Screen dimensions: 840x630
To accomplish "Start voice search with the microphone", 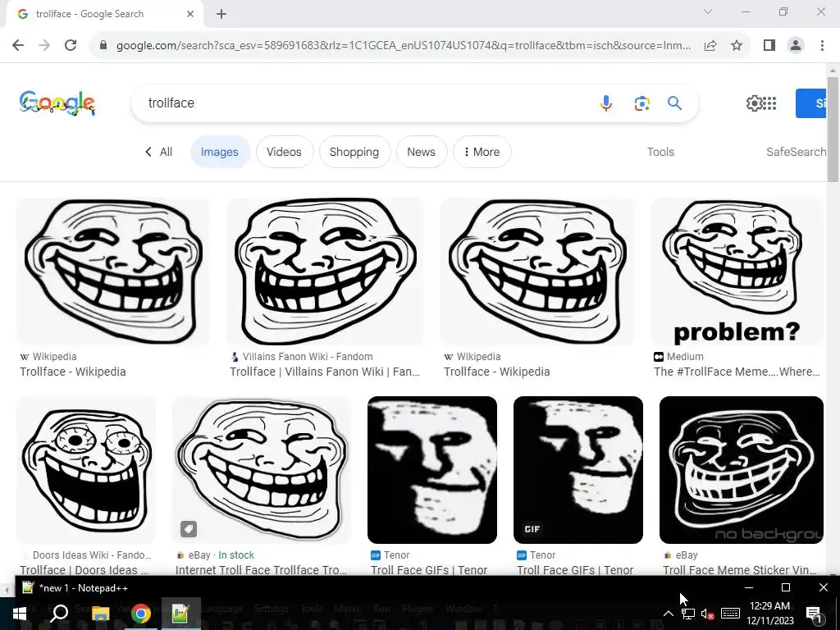I will pyautogui.click(x=606, y=103).
